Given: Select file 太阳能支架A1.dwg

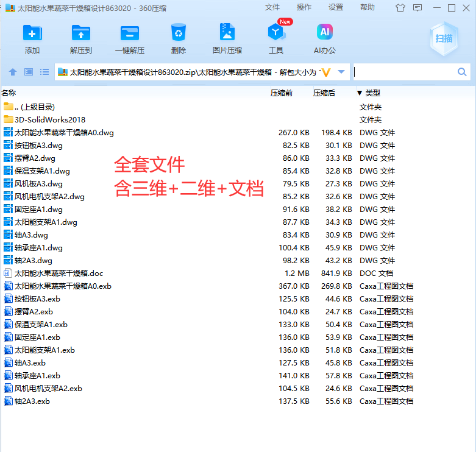Looking at the screenshot, I should coord(46,222).
